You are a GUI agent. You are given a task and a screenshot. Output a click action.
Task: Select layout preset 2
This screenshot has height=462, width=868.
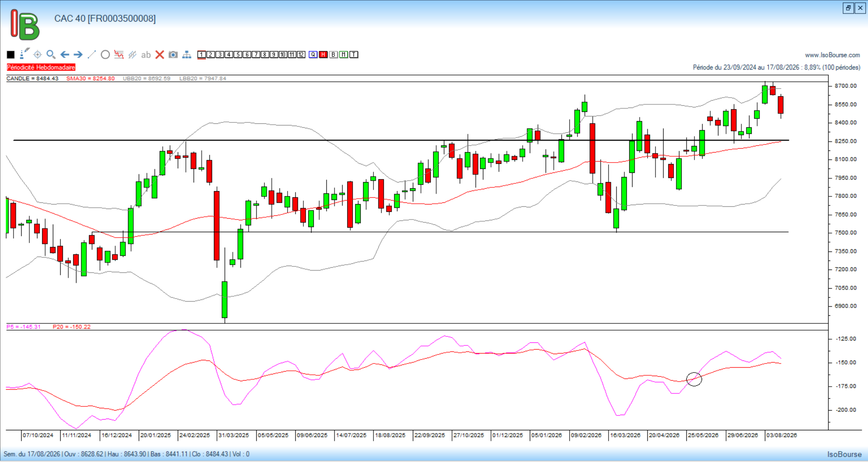(x=211, y=55)
